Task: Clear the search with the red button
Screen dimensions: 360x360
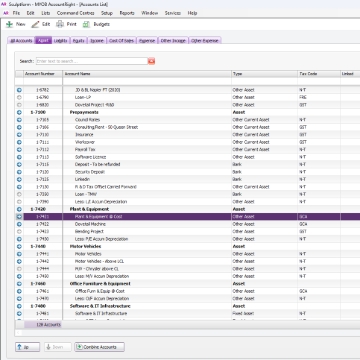Action: 152,61
